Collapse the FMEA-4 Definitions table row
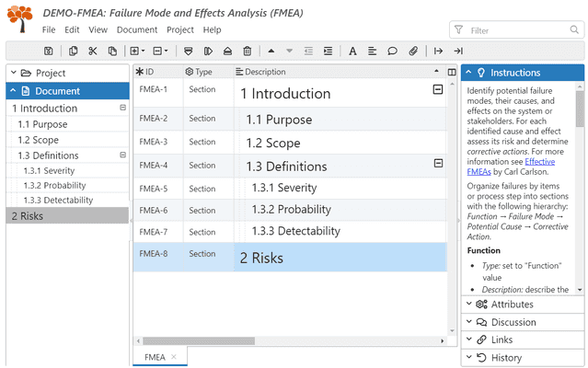Viewport: 588px width, 368px height. point(438,163)
